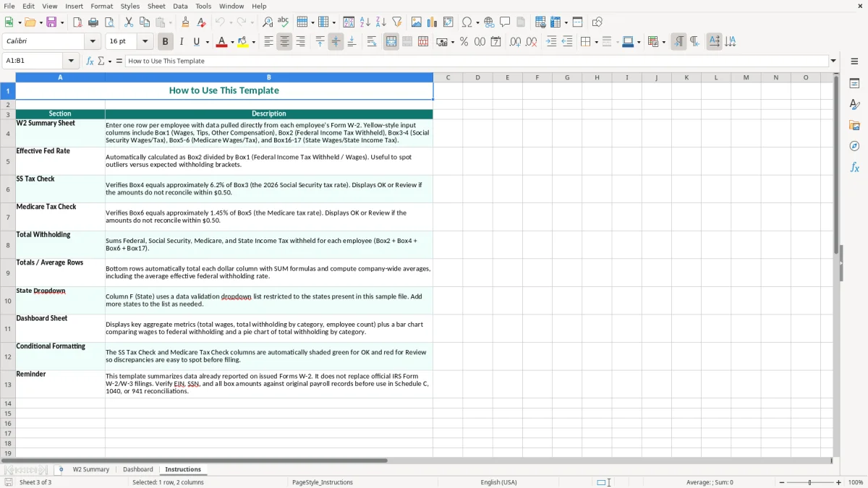This screenshot has height=488, width=868.
Task: Toggle Italic formatting
Action: click(182, 42)
